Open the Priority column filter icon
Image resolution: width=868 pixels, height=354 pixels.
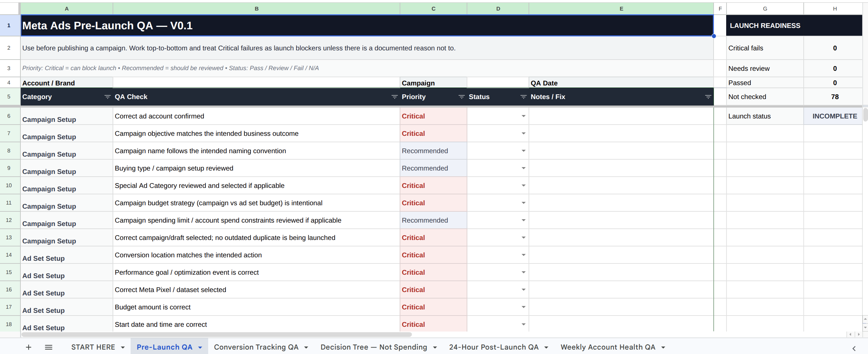[462, 97]
